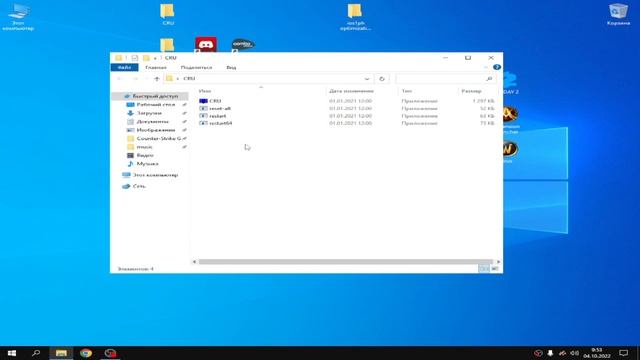Click New folder icon in title bar toolbar
The width and height of the screenshot is (640, 360).
point(146,58)
